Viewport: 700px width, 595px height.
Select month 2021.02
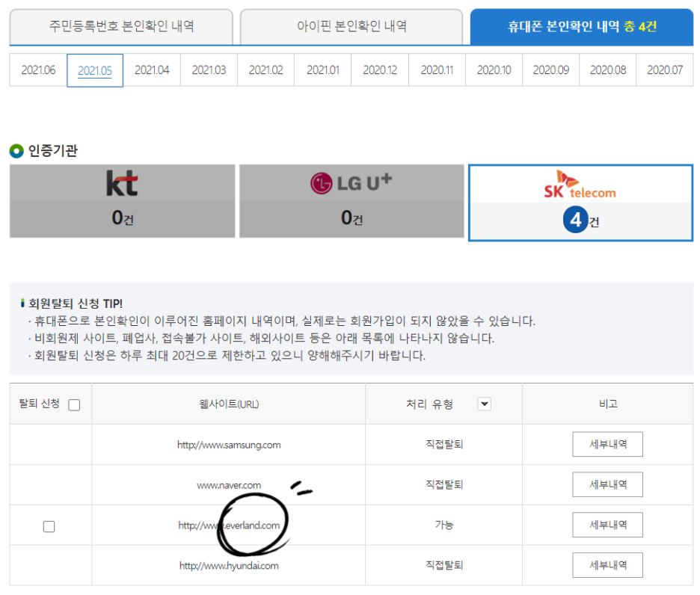265,70
